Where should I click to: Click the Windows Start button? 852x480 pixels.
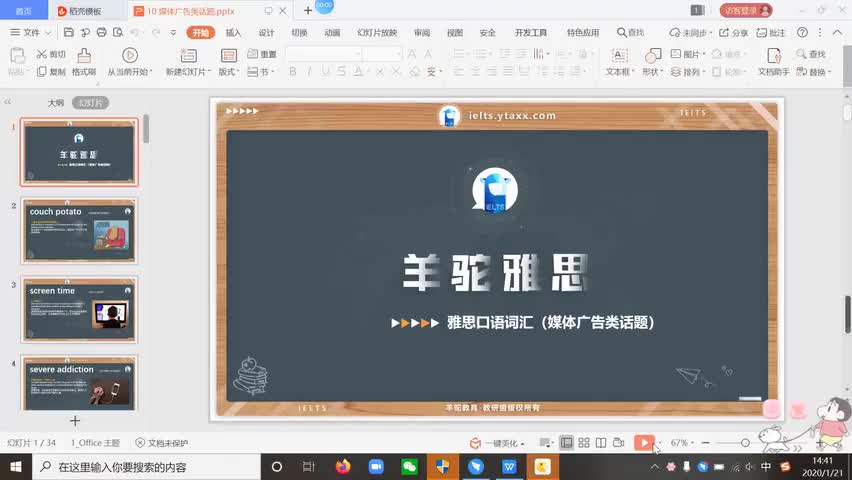click(16, 466)
